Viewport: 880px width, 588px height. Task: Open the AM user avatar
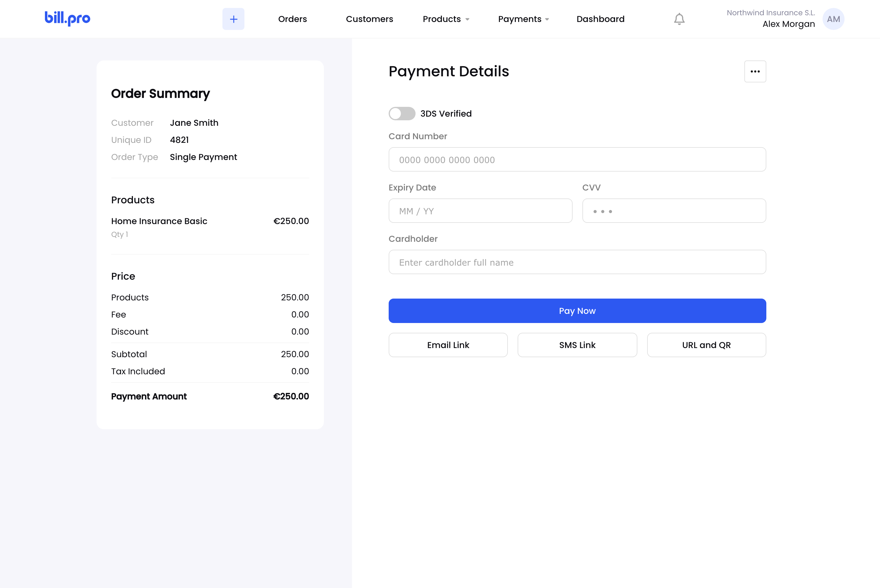pos(834,19)
